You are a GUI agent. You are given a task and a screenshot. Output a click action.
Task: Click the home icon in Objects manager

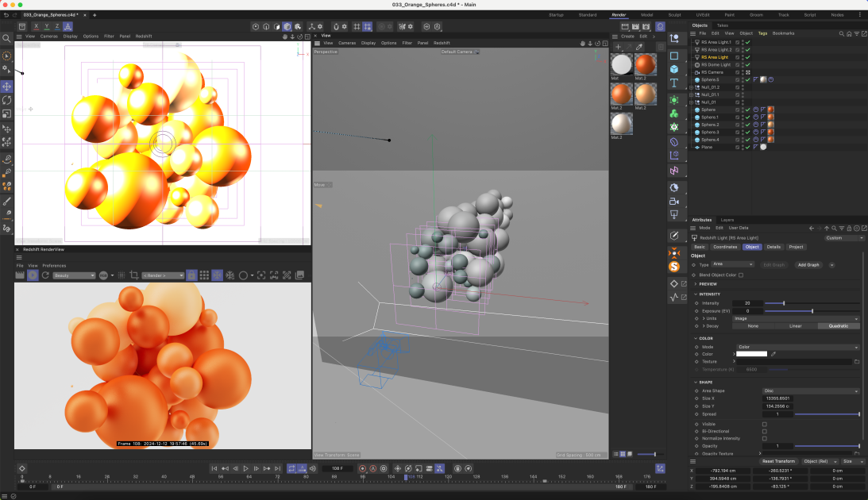pyautogui.click(x=849, y=34)
